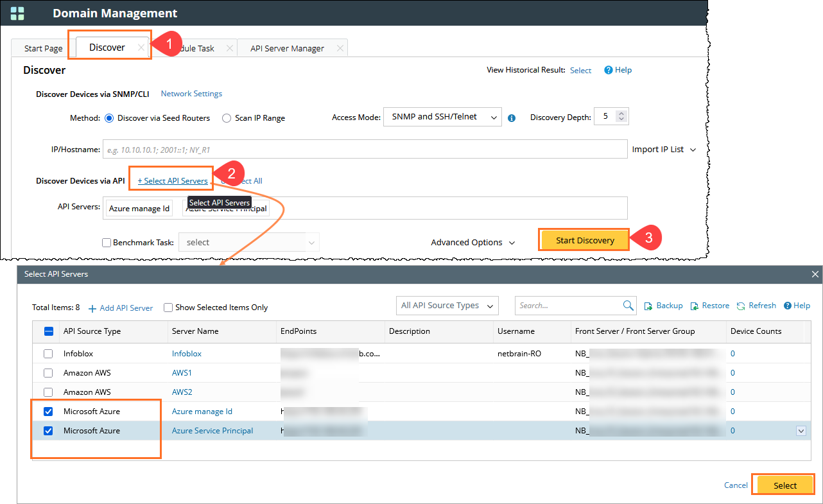Click the Help question mark icon in Discover

coord(608,70)
